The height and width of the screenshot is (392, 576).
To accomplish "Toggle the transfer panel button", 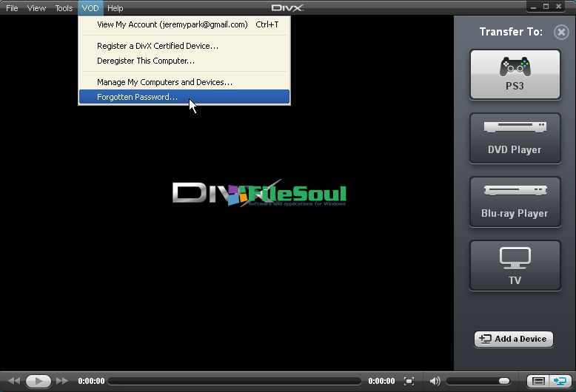I will (x=560, y=381).
